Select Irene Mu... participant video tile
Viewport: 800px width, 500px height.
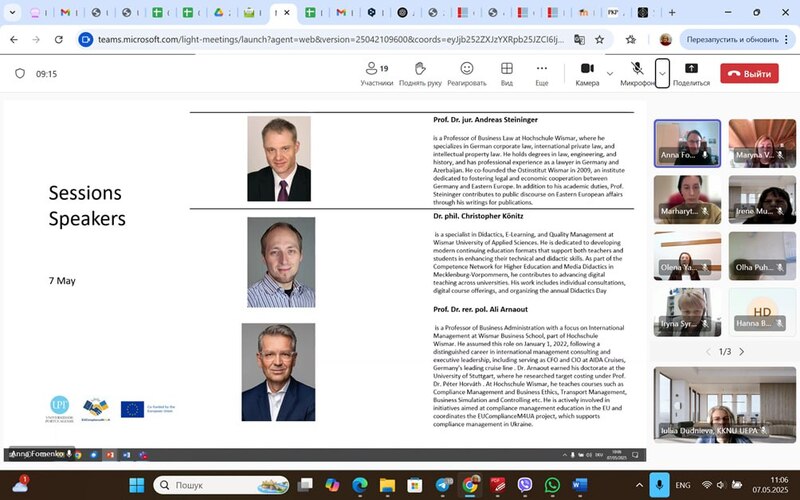[x=762, y=199]
